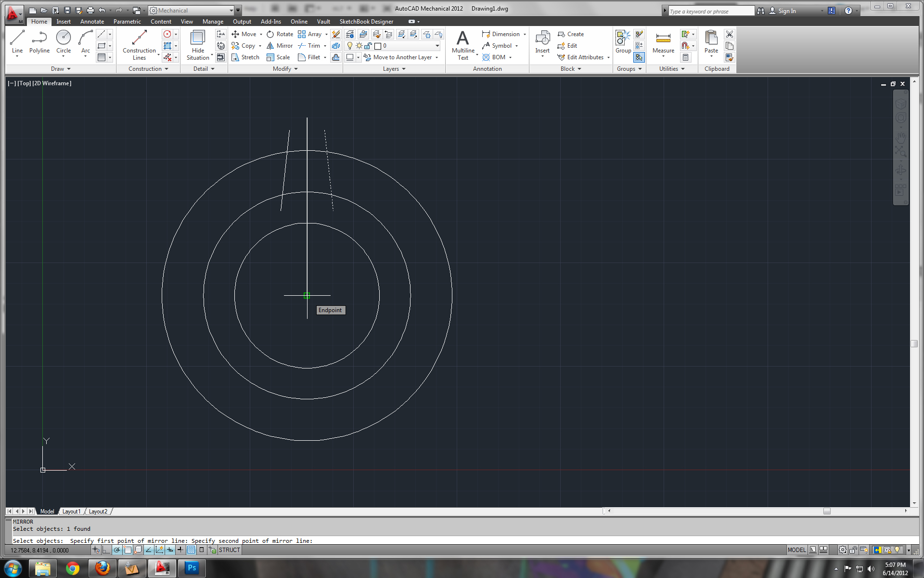Toggle Dynamic Input in status bar

coord(170,550)
